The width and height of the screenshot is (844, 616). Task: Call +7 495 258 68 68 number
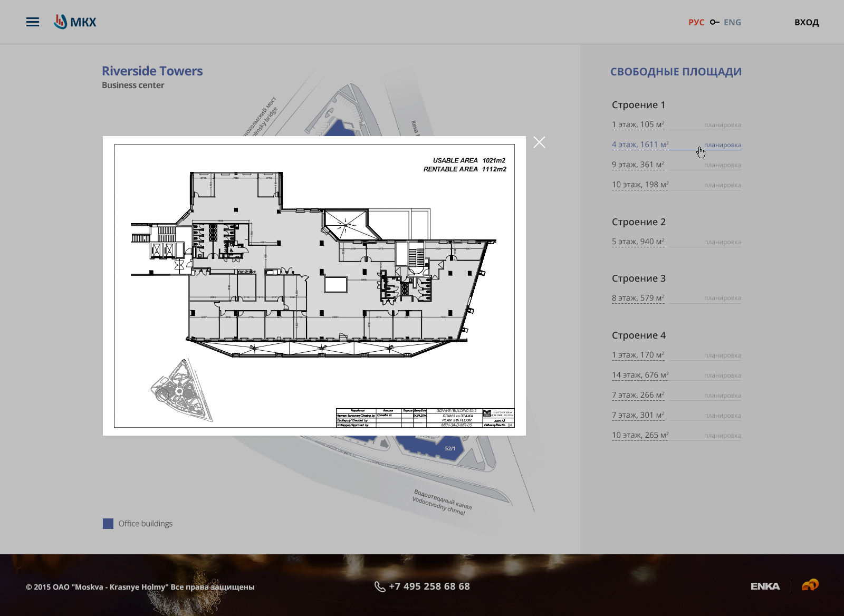click(429, 586)
